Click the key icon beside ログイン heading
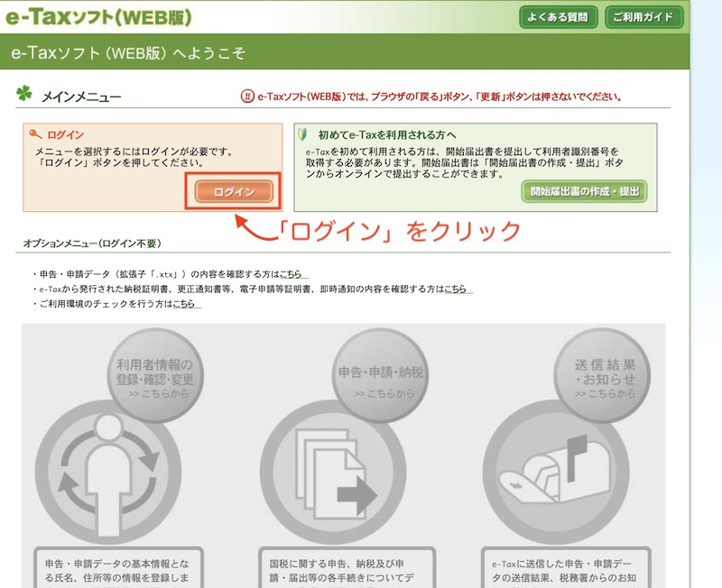 point(35,134)
